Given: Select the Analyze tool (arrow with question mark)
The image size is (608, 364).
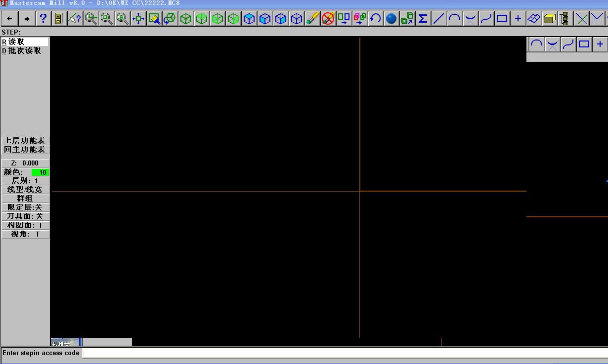Looking at the screenshot, I should click(x=75, y=19).
